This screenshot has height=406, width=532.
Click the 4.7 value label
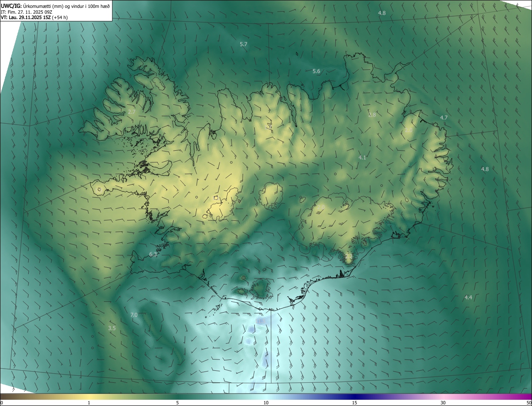click(x=444, y=118)
